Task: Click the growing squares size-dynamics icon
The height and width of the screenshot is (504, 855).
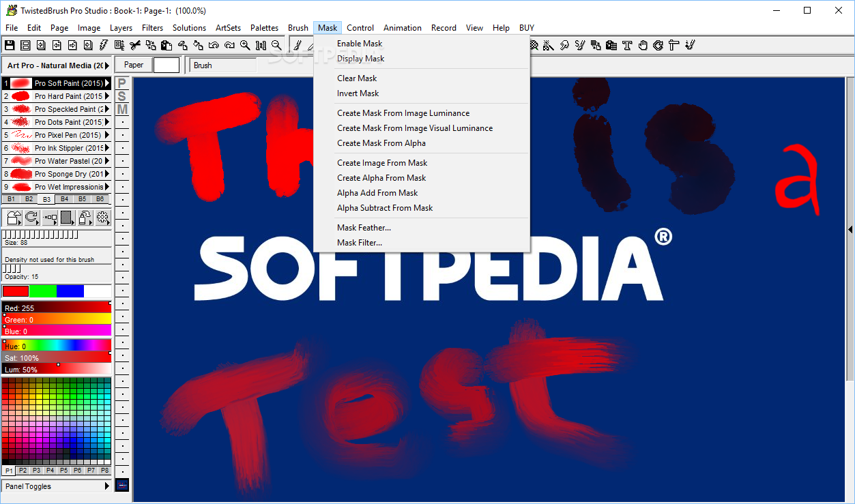Action: coord(49,218)
